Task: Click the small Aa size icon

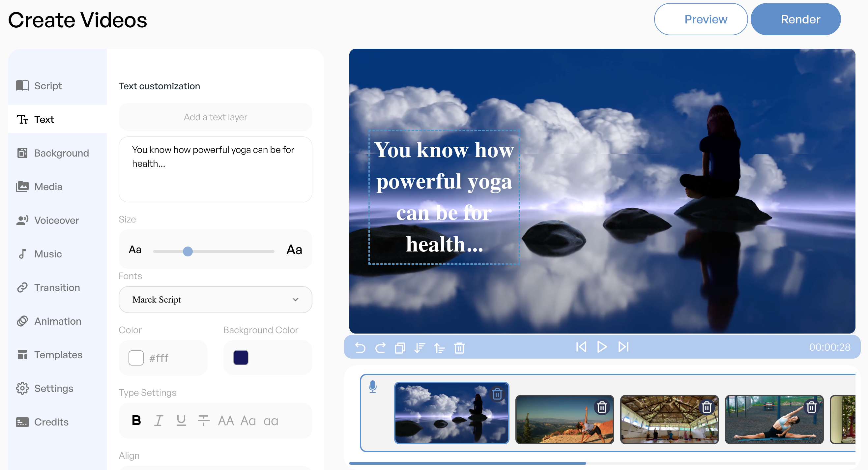Action: pos(135,250)
